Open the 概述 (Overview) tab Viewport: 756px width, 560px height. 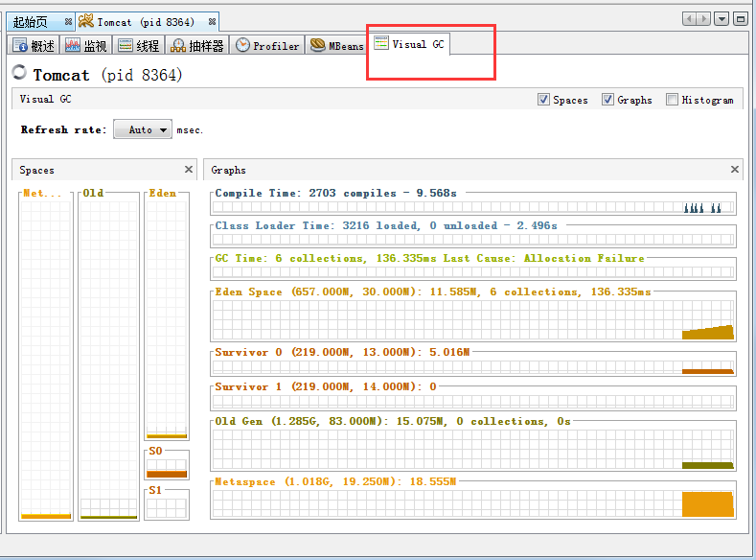(34, 46)
